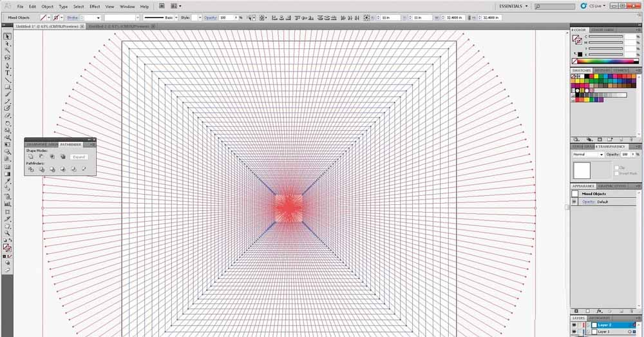644x337 pixels.
Task: Select the Pencil tool
Action: pyautogui.click(x=7, y=102)
